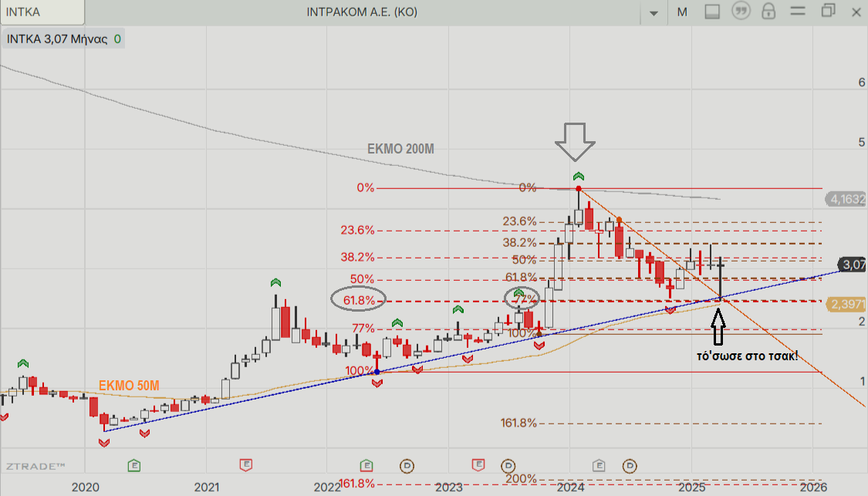Click the green up signal above the 2021 peak

(x=275, y=283)
